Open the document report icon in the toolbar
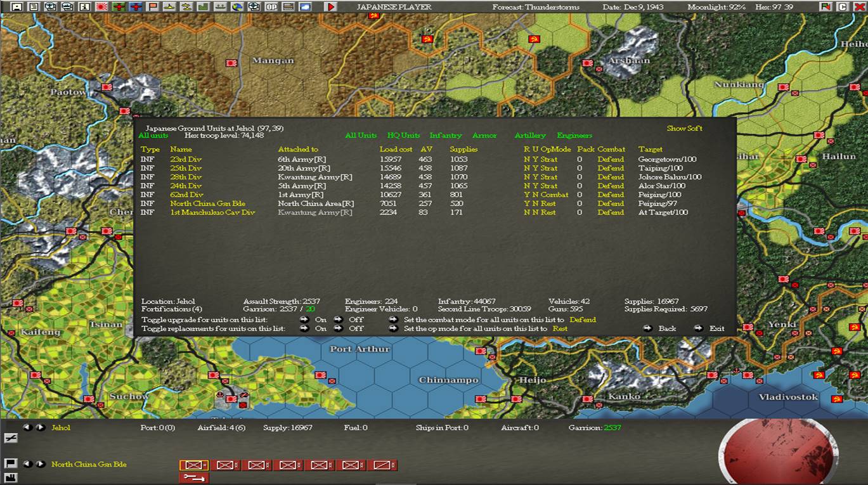 (34, 7)
